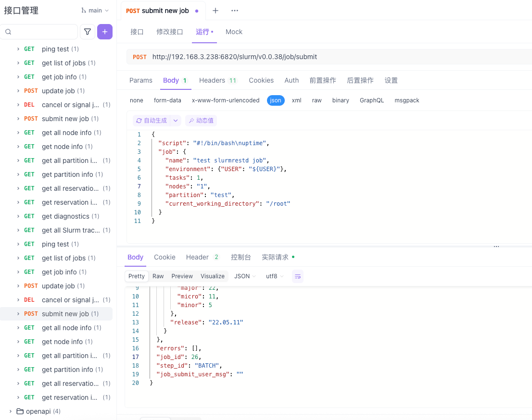Image resolution: width=532 pixels, height=420 pixels.
Task: Switch response view to Preview
Action: coord(182,276)
